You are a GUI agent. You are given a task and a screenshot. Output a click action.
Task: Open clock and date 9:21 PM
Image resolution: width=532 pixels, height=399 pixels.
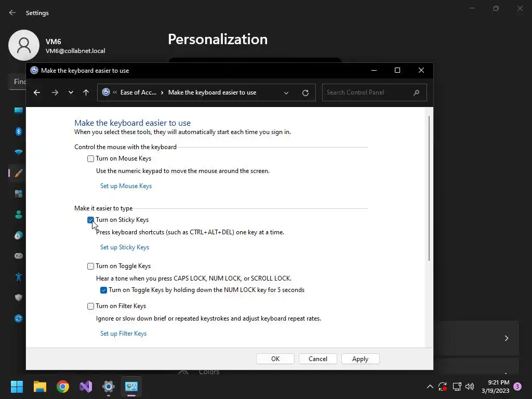pyautogui.click(x=495, y=387)
